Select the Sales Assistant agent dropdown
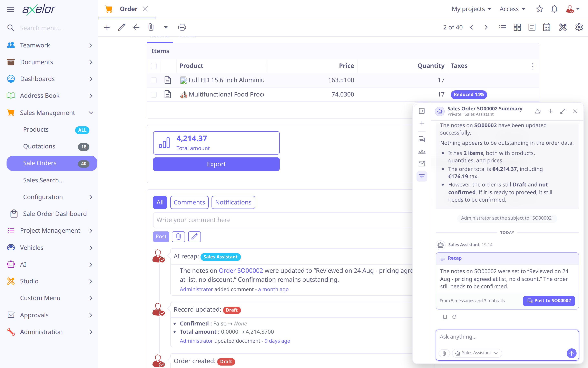The image size is (588, 368). (477, 353)
